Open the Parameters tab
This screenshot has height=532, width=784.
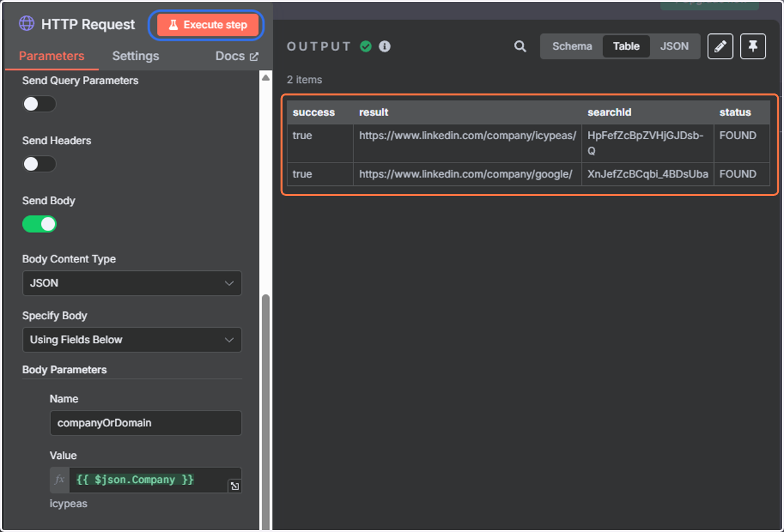click(52, 56)
